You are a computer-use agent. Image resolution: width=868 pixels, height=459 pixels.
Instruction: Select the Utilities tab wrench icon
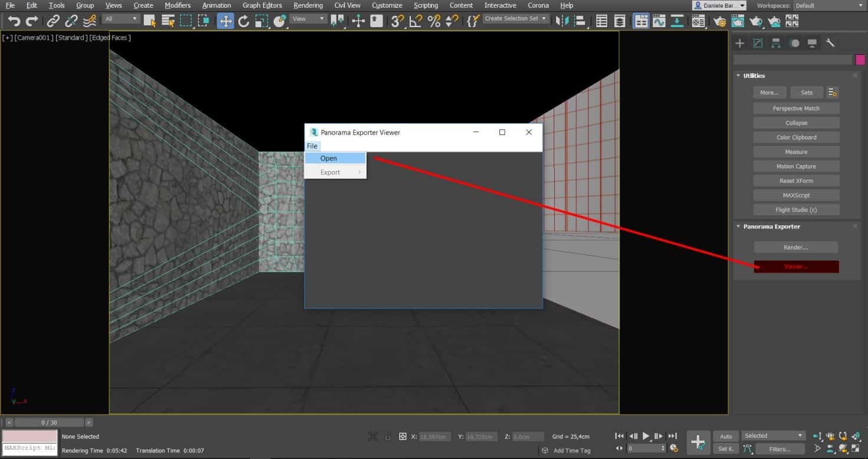tap(831, 42)
